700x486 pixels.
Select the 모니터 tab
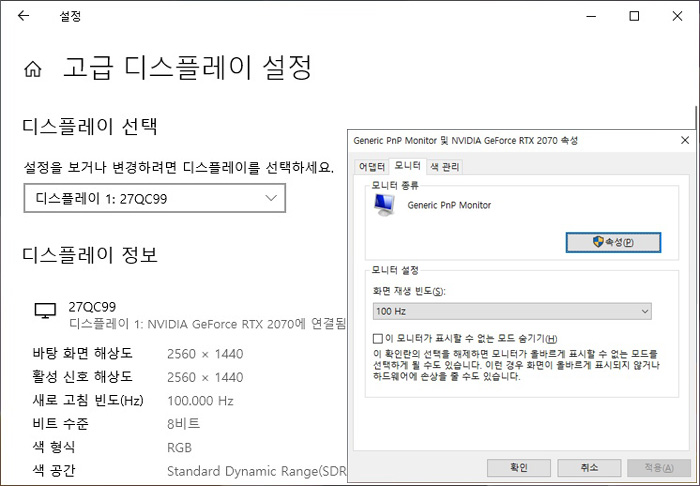pos(407,165)
